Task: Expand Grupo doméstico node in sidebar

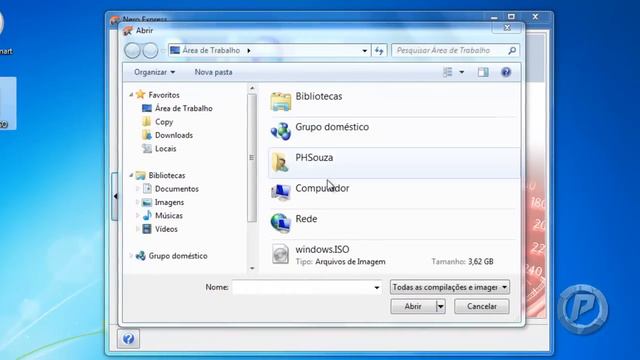Action: pyautogui.click(x=131, y=256)
